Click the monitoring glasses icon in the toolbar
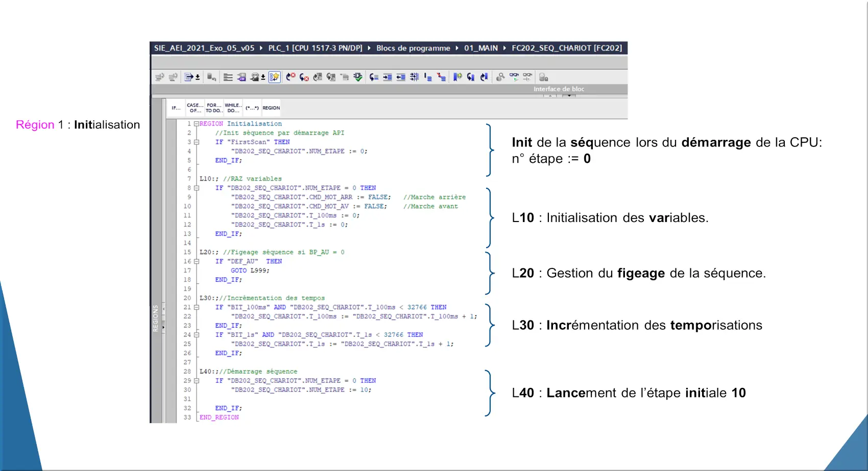Viewport: 868px width, 471px height. [x=514, y=77]
